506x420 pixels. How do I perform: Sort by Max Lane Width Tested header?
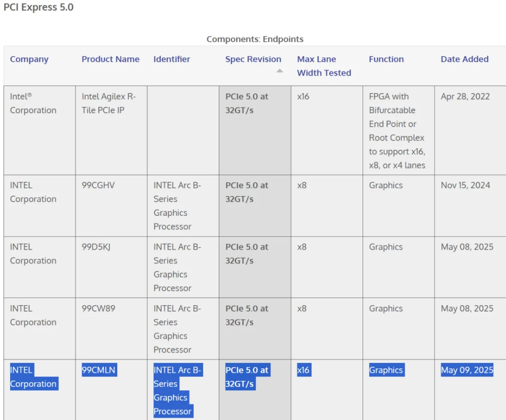point(324,66)
